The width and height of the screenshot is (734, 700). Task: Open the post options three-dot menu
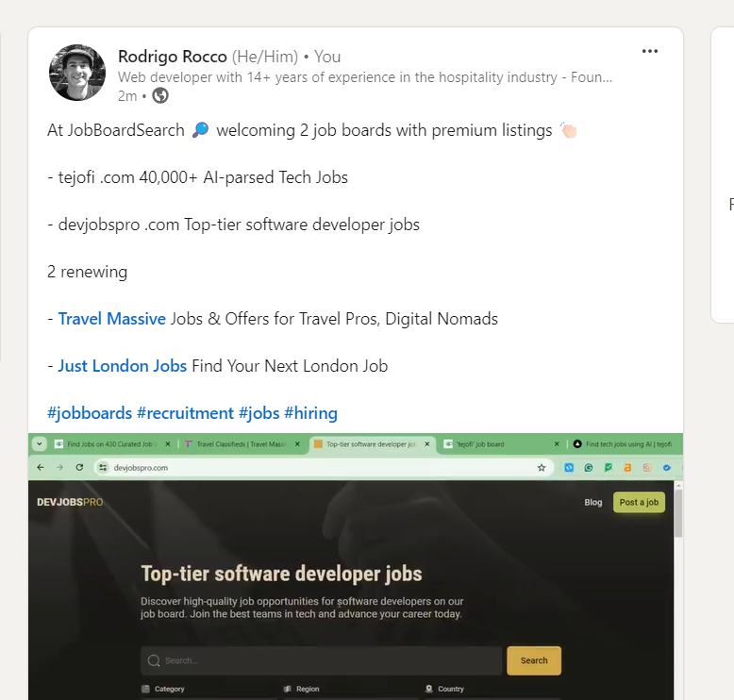[x=650, y=51]
